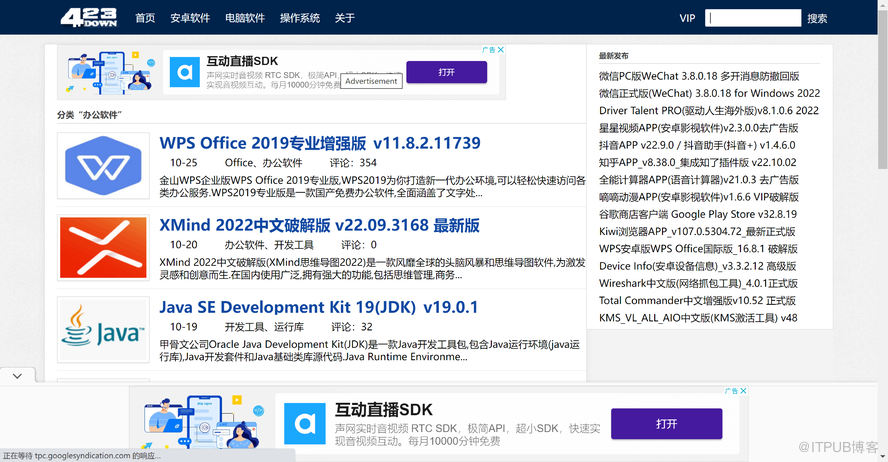The image size is (888, 462).
Task: Click the 评论：32 comment count
Action: (x=352, y=327)
